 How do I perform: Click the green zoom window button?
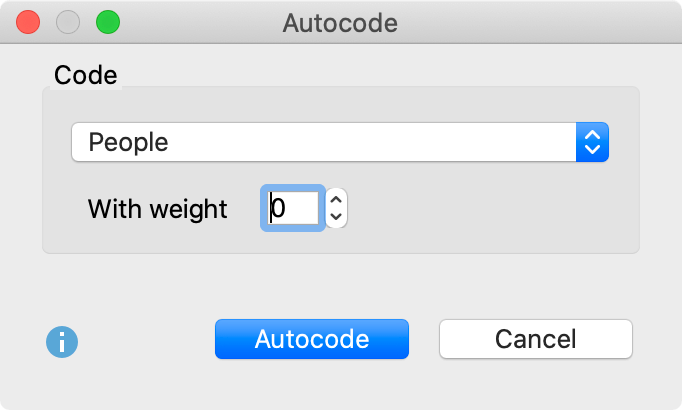107,21
